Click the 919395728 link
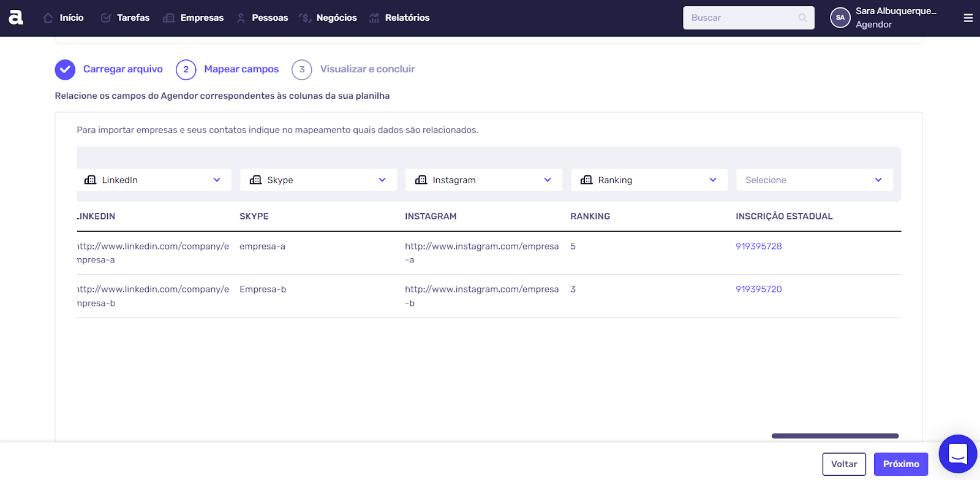This screenshot has height=480, width=980. tap(759, 246)
